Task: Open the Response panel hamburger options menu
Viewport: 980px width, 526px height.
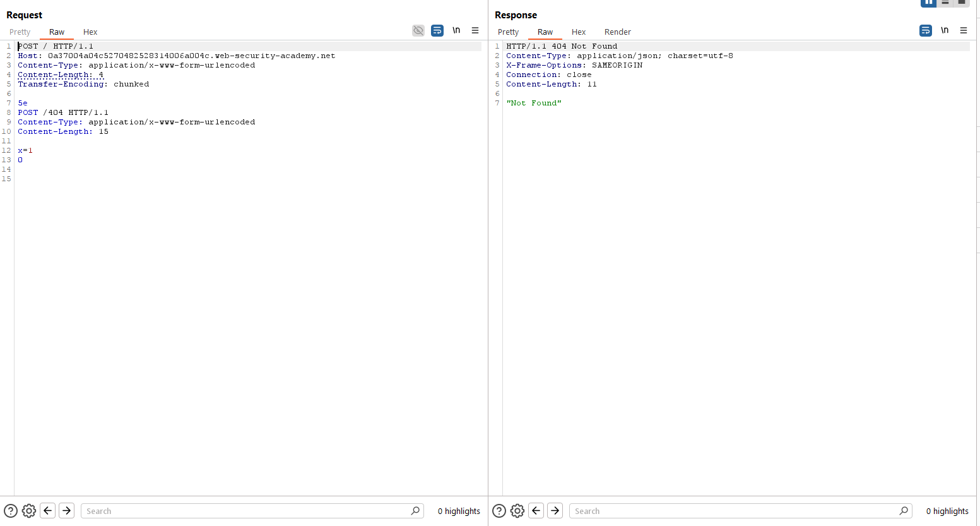Action: pos(964,30)
